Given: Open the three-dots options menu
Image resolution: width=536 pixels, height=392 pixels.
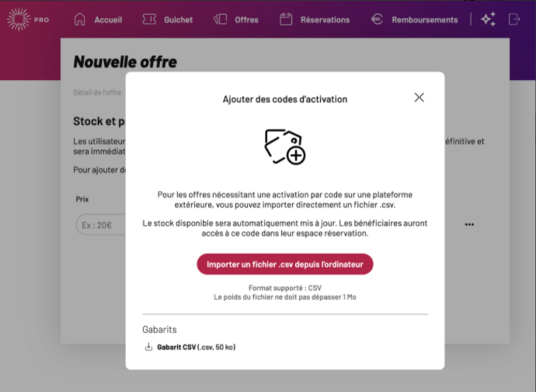Looking at the screenshot, I should coord(469,224).
